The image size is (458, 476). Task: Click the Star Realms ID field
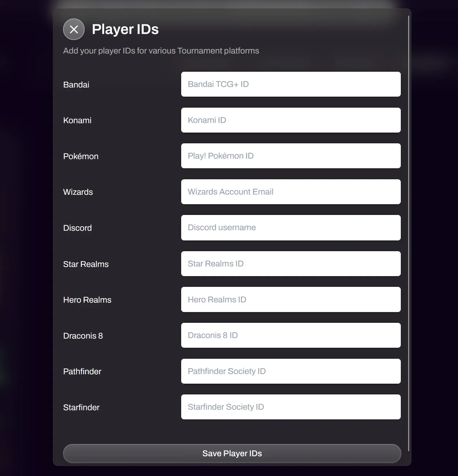click(291, 264)
